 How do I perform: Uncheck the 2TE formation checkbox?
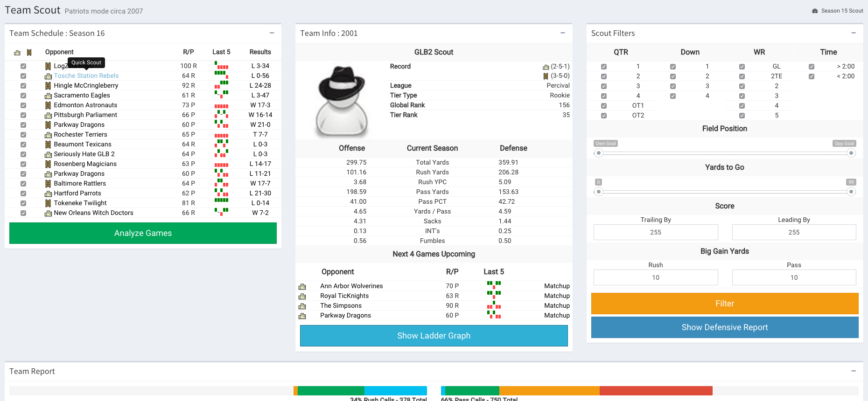click(x=742, y=76)
